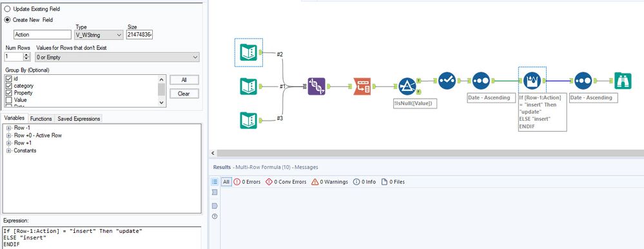Viewport: 644px width, 249px height.
Task: Uncheck the Property group-by checkbox
Action: (9, 93)
